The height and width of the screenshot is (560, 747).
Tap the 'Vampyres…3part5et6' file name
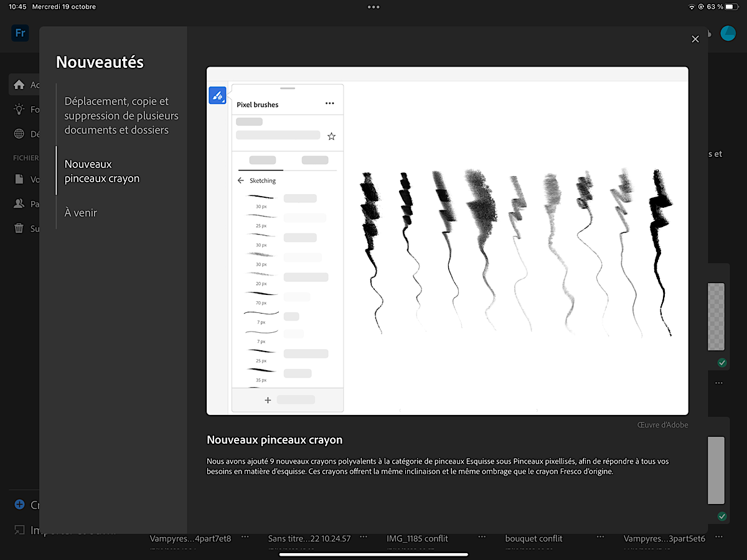[x=665, y=539]
